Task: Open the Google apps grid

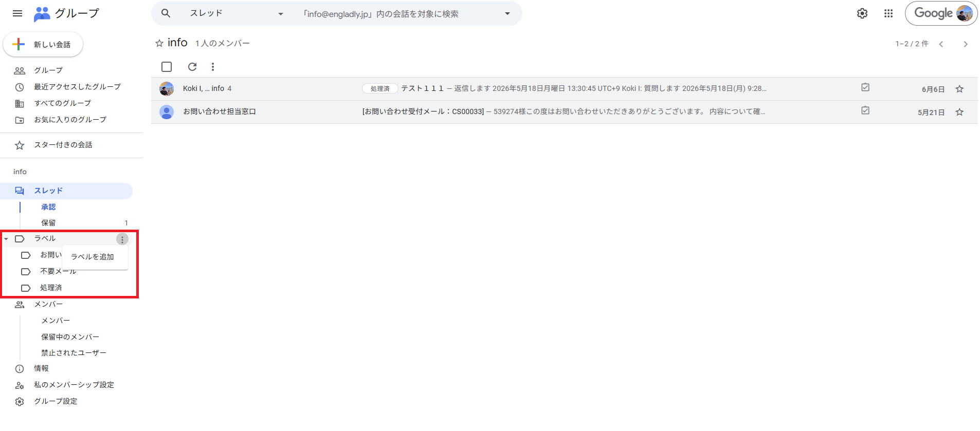Action: click(888, 13)
